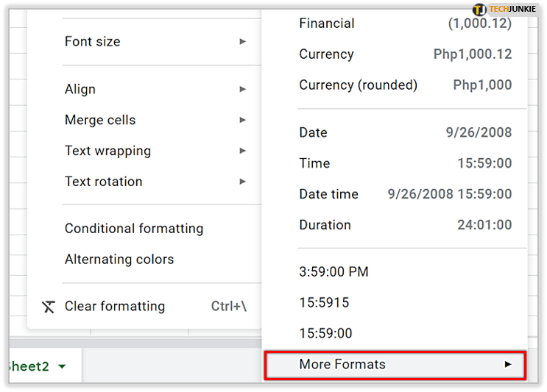Expand the Merge cells submenu arrow
Screen dimensions: 547x392
point(242,120)
